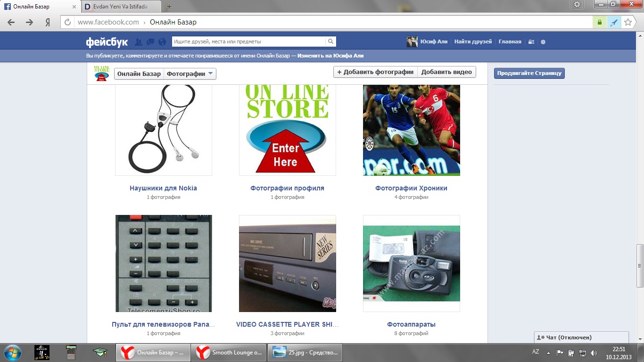Switch to Smooth Lounge taskbar window
This screenshot has height=362, width=644.
pyautogui.click(x=229, y=353)
